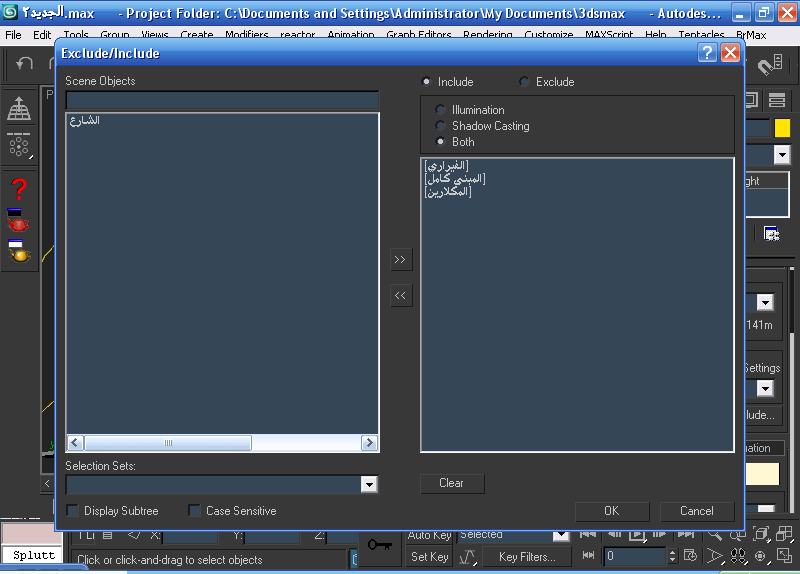Open Time Configuration icon
The height and width of the screenshot is (574, 800).
690,555
